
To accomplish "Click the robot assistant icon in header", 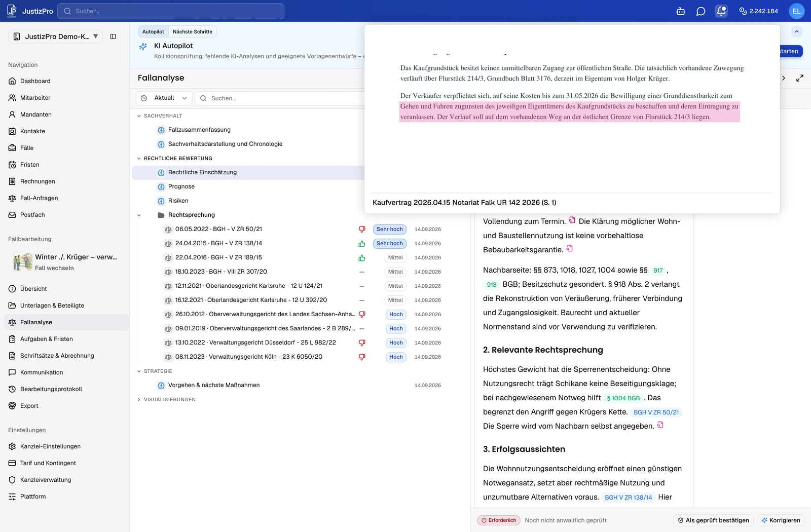I will click(x=681, y=11).
